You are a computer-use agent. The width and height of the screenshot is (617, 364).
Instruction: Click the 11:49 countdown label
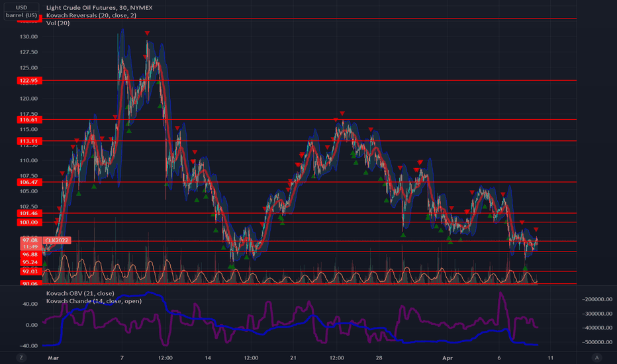(30, 247)
